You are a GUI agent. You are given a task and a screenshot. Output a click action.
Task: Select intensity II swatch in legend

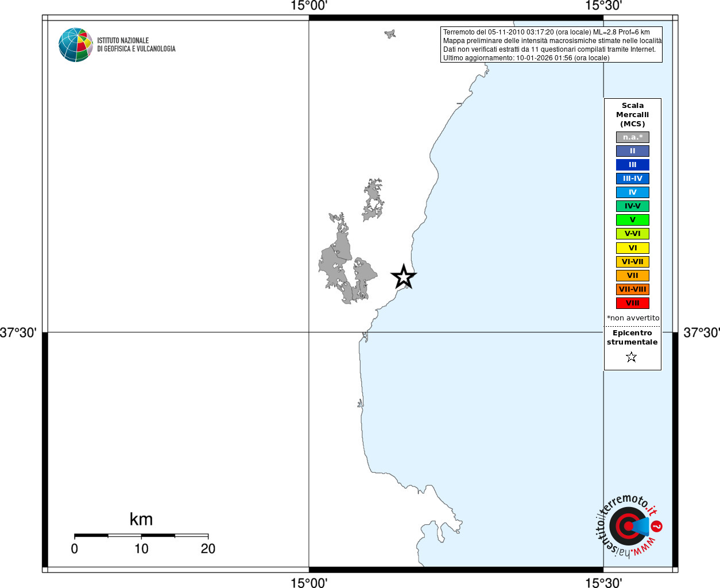[633, 151]
